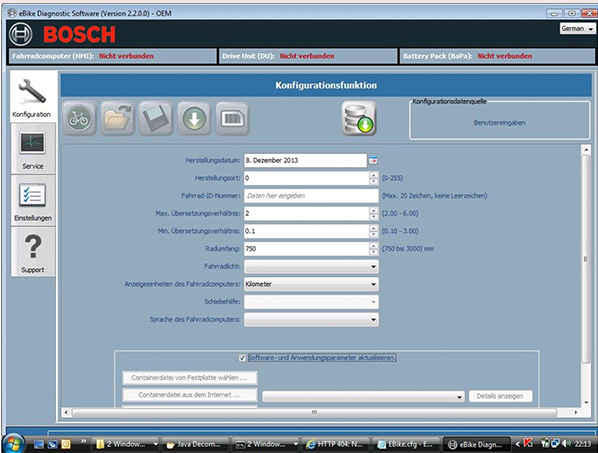Click the Details anzeigen button

point(500,396)
